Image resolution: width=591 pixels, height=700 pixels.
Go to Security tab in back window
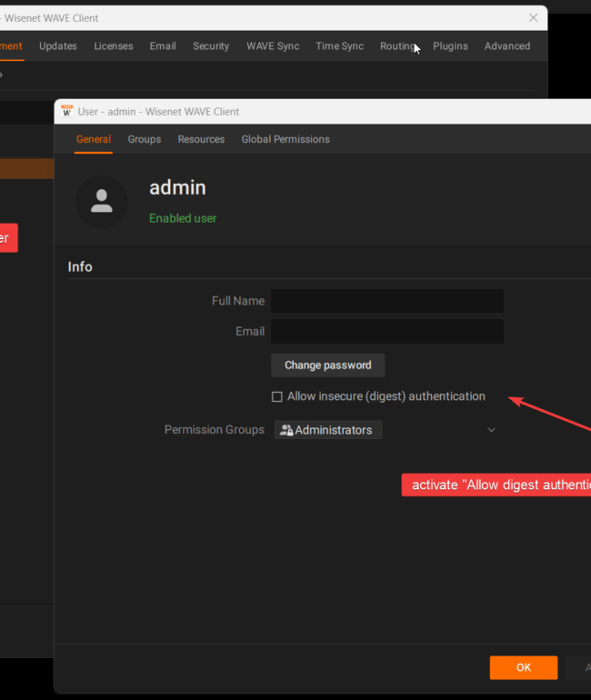[211, 46]
